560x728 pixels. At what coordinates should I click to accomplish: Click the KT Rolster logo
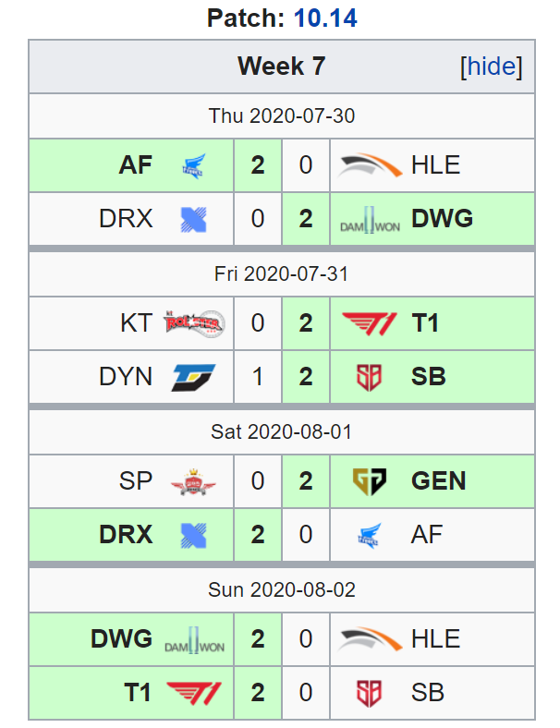pos(194,323)
